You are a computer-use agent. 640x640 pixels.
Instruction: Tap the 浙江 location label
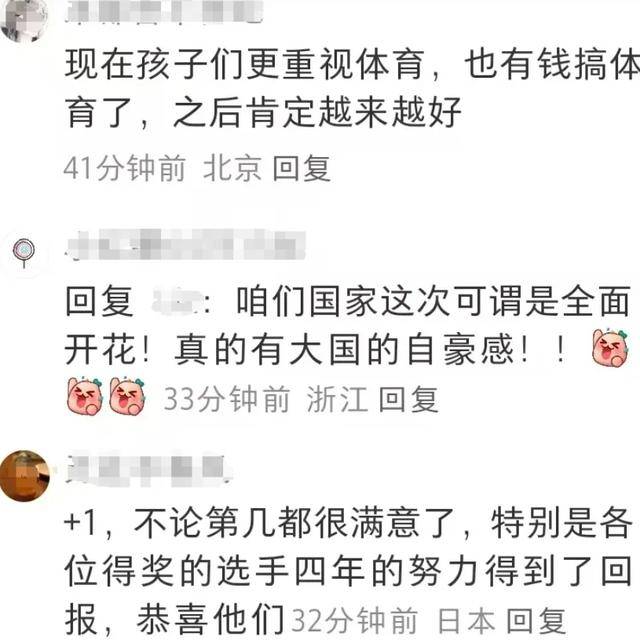click(337, 399)
